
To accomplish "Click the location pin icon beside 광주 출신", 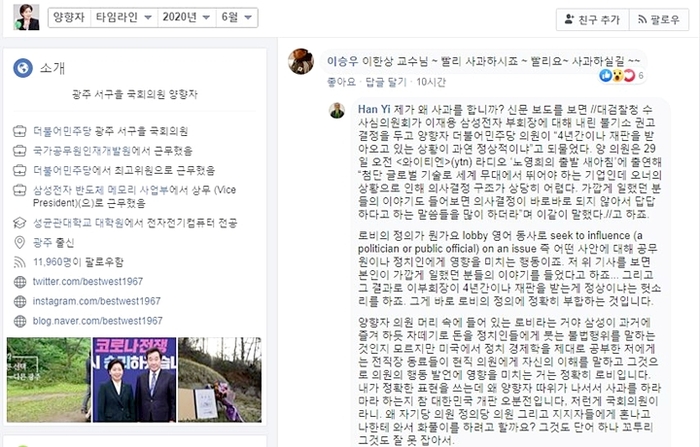I will 20,242.
